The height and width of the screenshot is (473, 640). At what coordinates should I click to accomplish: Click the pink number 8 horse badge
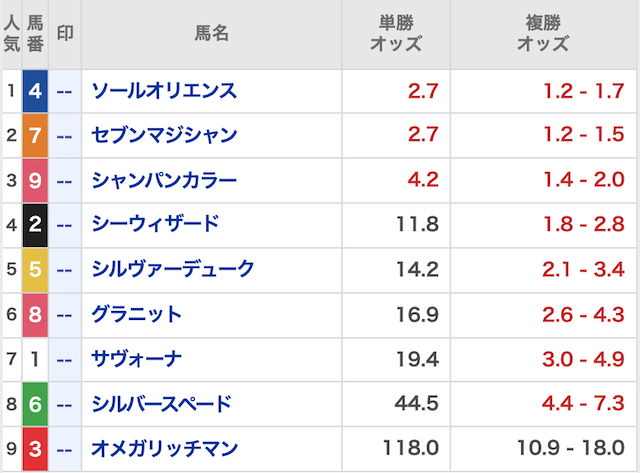click(35, 314)
